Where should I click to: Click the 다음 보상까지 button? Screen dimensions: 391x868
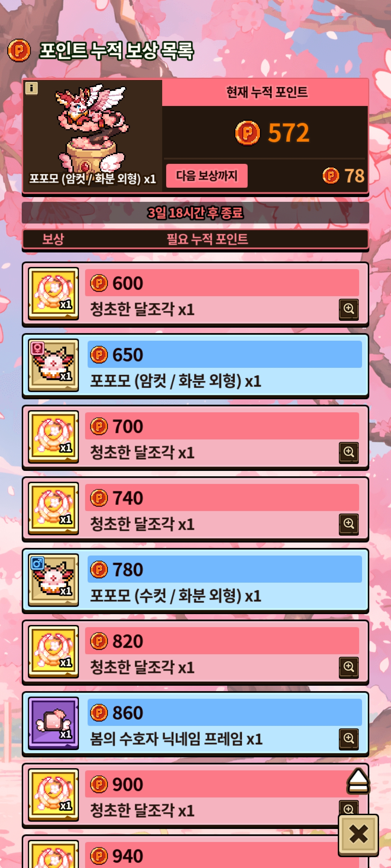click(207, 176)
